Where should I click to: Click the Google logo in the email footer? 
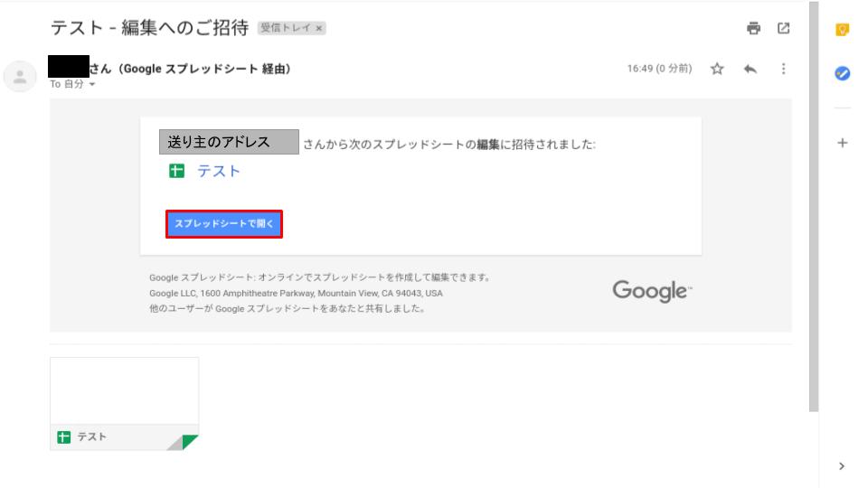(652, 291)
